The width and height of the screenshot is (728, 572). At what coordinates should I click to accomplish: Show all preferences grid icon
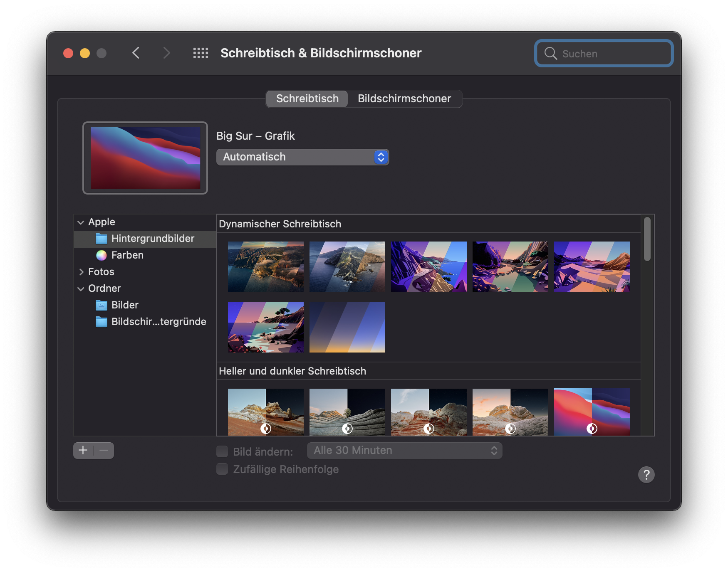201,53
